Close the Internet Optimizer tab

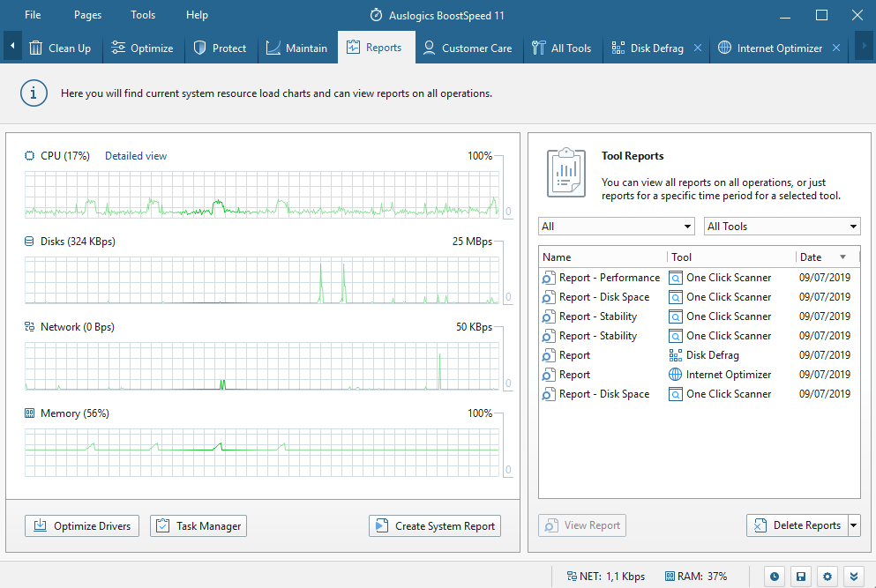pyautogui.click(x=836, y=48)
